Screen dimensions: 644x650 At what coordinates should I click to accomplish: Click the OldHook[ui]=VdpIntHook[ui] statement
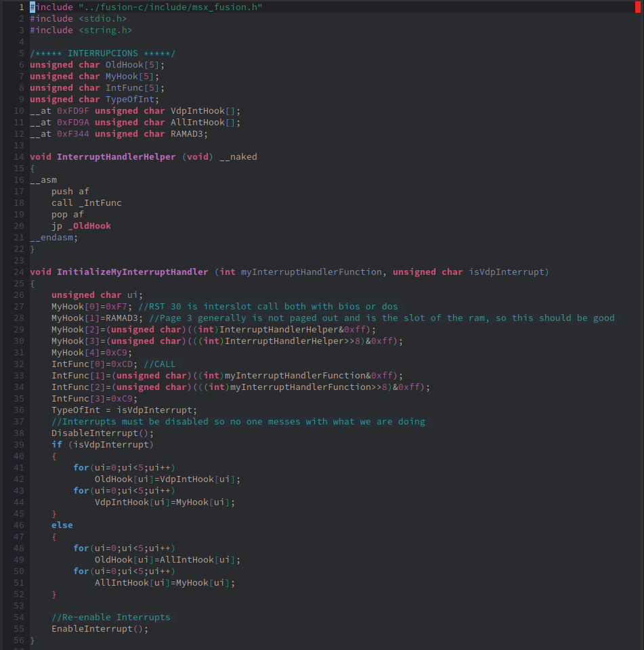[x=167, y=479]
